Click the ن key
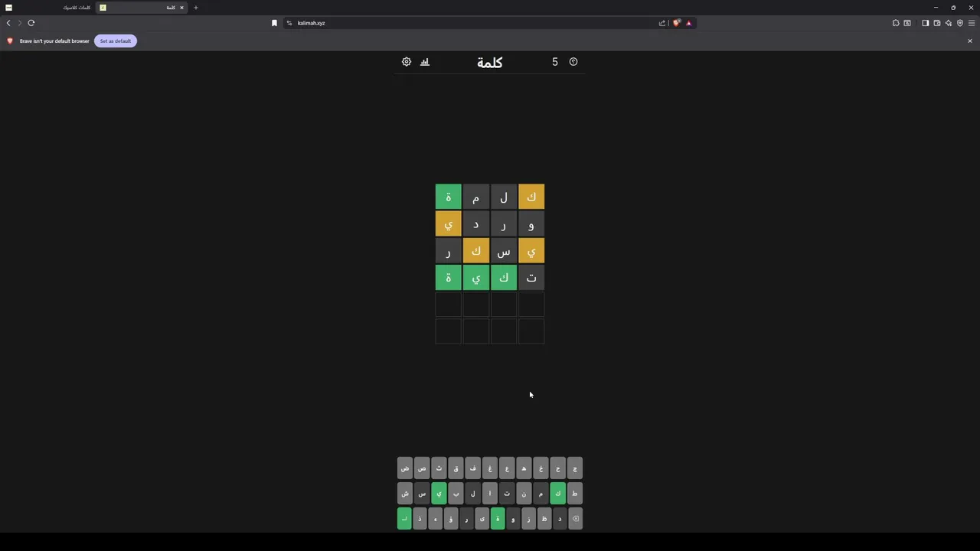The height and width of the screenshot is (551, 980). tap(524, 494)
